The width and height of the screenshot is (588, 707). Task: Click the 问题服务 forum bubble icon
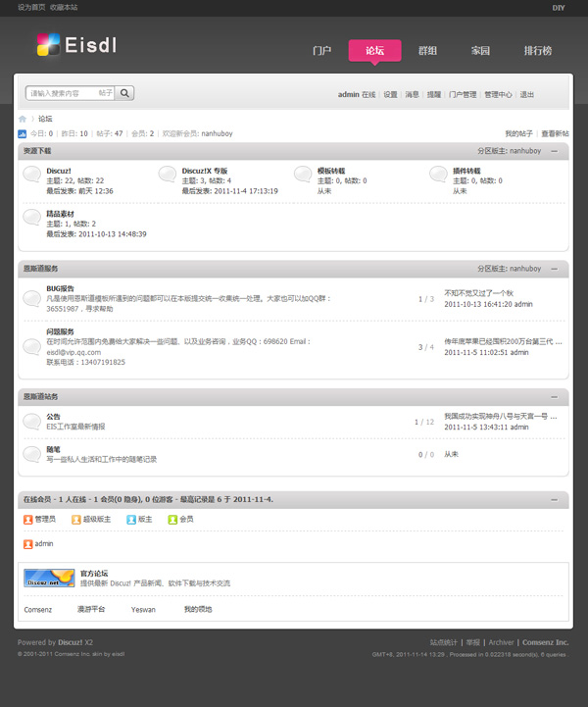pos(31,346)
